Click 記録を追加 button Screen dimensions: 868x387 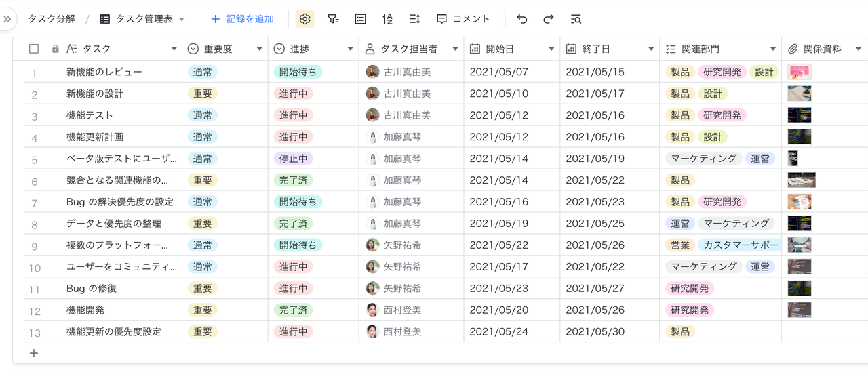point(242,19)
